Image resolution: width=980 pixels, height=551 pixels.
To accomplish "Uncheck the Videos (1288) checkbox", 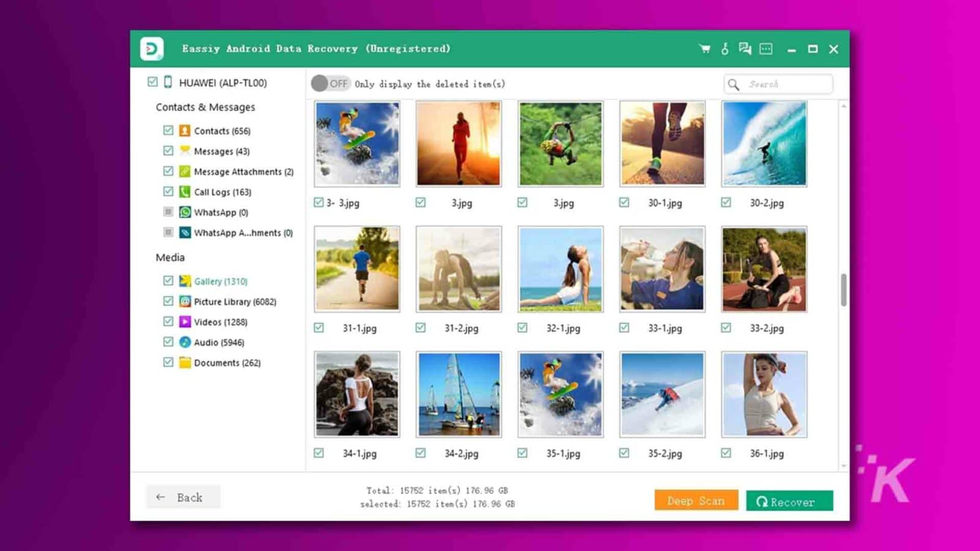I will [x=168, y=321].
